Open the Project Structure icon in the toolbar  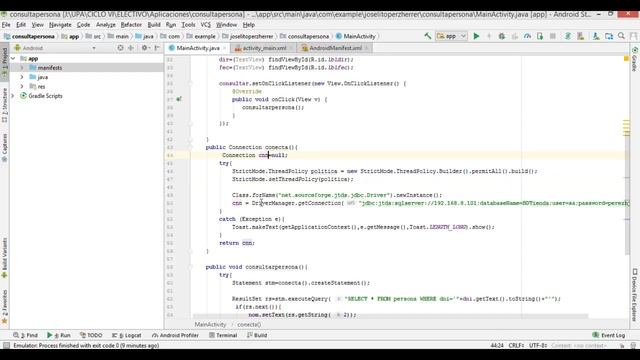(x=609, y=36)
